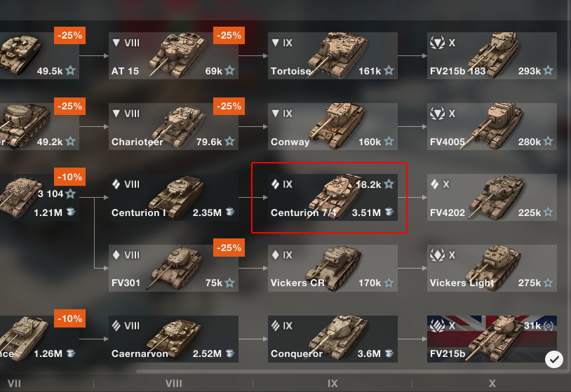This screenshot has width=571, height=392.
Task: Click the tank destroyer class icon on Conway
Action: [275, 114]
